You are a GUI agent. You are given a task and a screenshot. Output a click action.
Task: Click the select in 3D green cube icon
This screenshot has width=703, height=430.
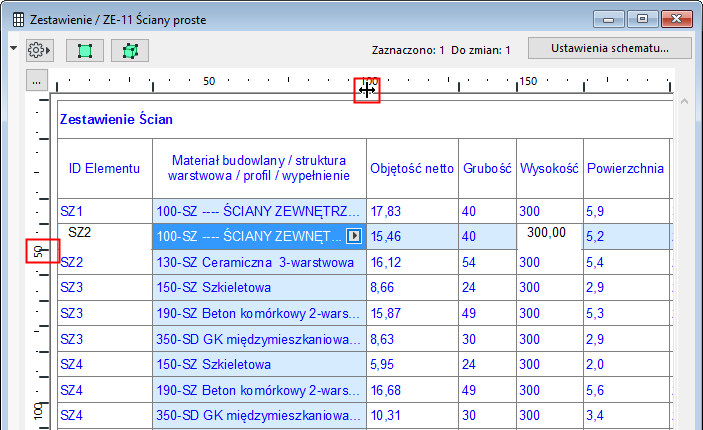click(x=130, y=51)
